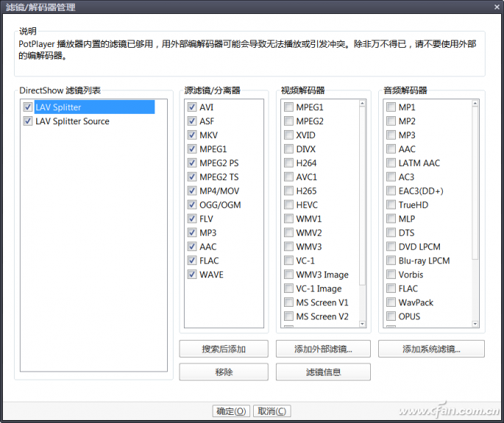Enable AAC in the audio decoder list
504x423 pixels.
point(391,149)
